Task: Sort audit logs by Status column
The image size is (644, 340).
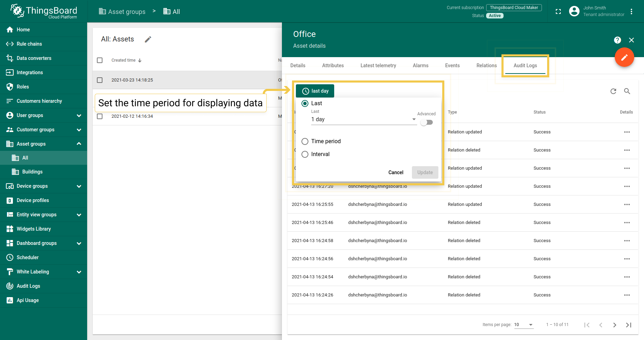Action: pos(539,112)
